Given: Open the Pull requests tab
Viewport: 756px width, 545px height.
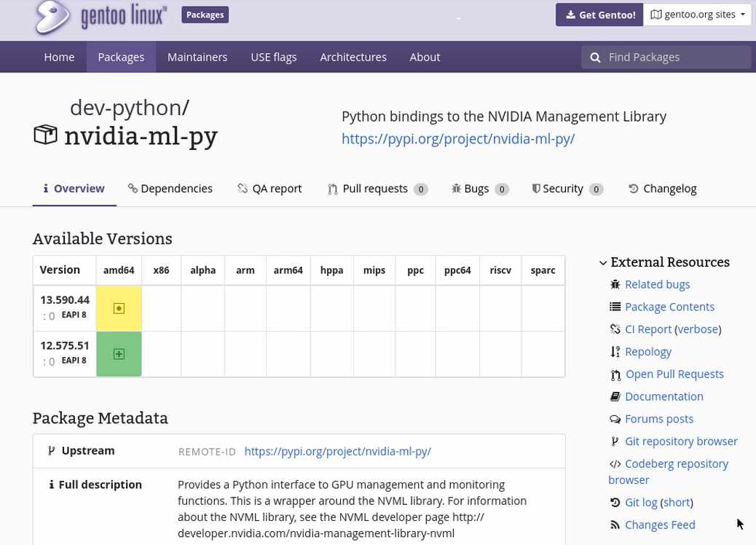Looking at the screenshot, I should coord(377,189).
